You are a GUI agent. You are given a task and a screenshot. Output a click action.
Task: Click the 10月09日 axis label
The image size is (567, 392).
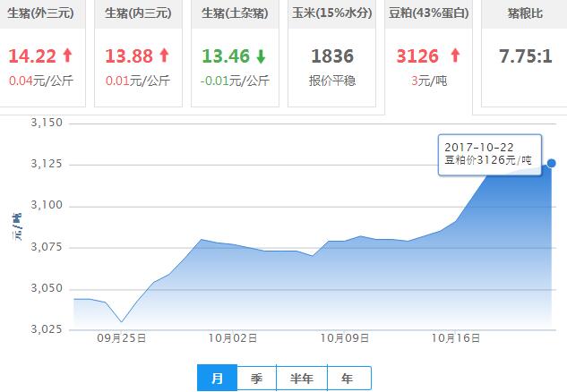345,338
